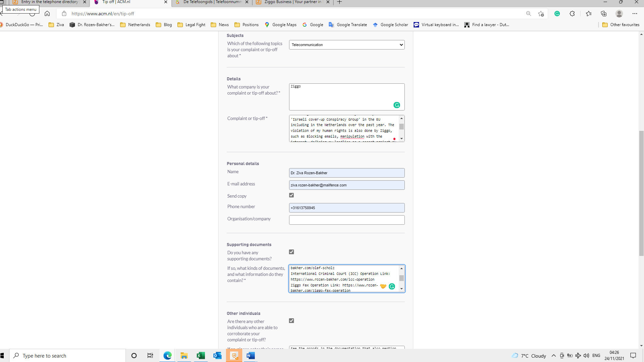Open the weather 7°C Cloudy widget
The height and width of the screenshot is (362, 644).
529,356
